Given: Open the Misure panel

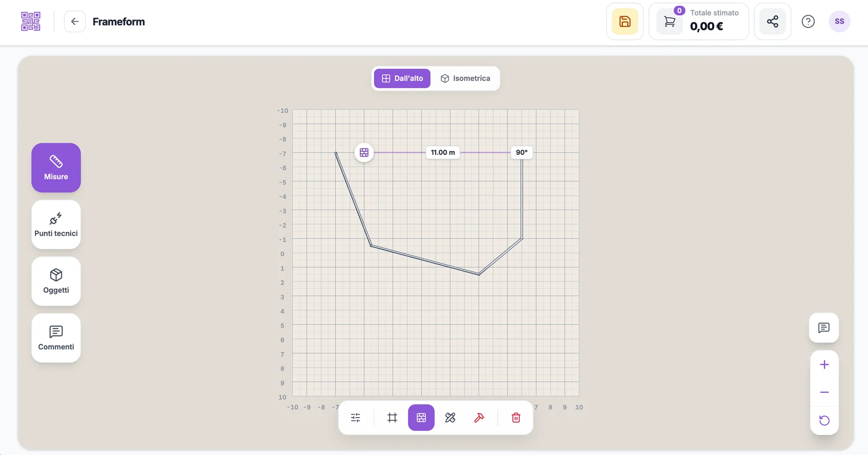Looking at the screenshot, I should click(x=56, y=168).
